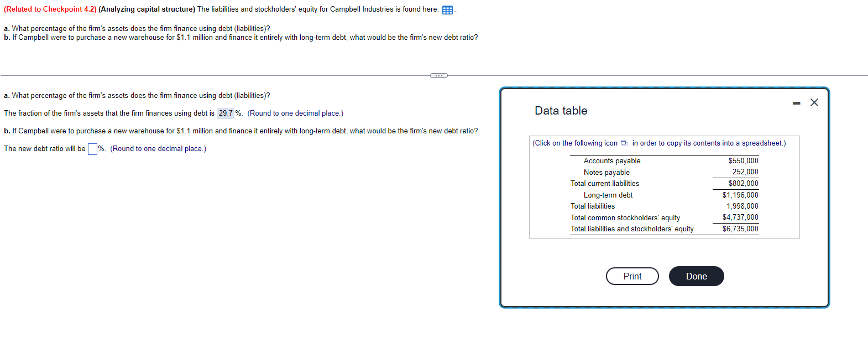Click the shaded answer field showing 29.7 %
Viewport: 868px width, 342px height.
click(x=226, y=113)
